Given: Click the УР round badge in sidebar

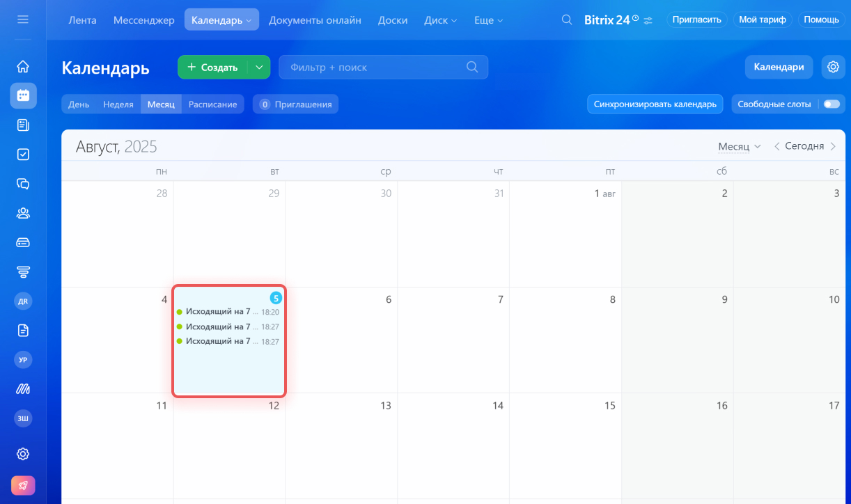Looking at the screenshot, I should pyautogui.click(x=23, y=359).
